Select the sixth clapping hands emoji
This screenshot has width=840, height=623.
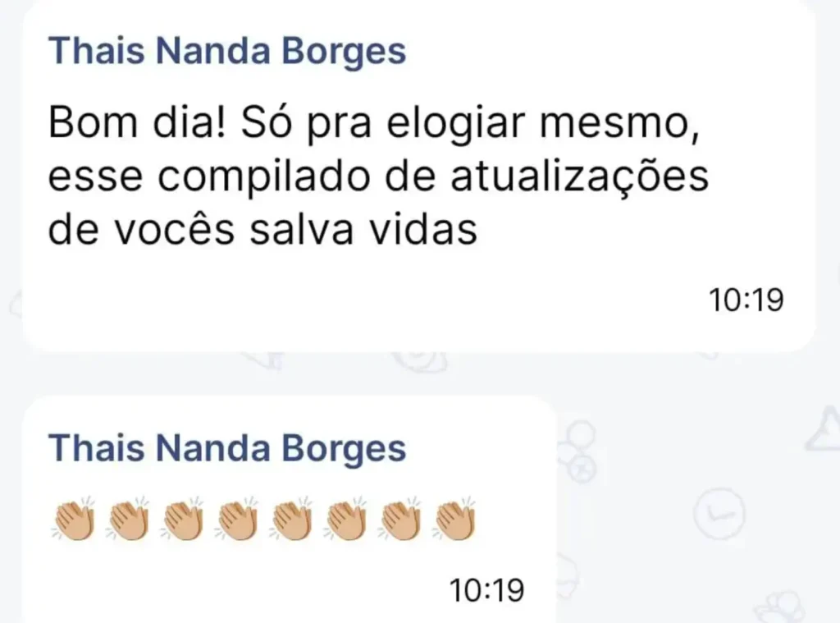click(x=345, y=520)
